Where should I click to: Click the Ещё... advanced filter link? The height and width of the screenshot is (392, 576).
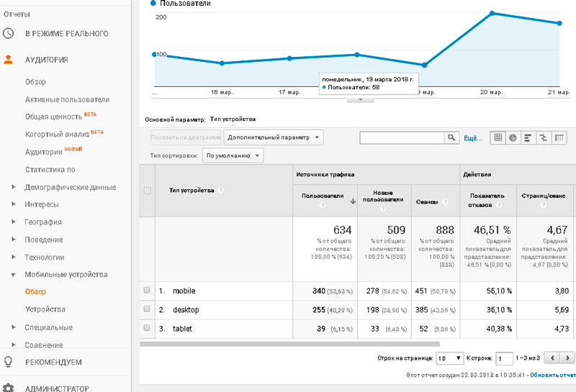pos(473,138)
